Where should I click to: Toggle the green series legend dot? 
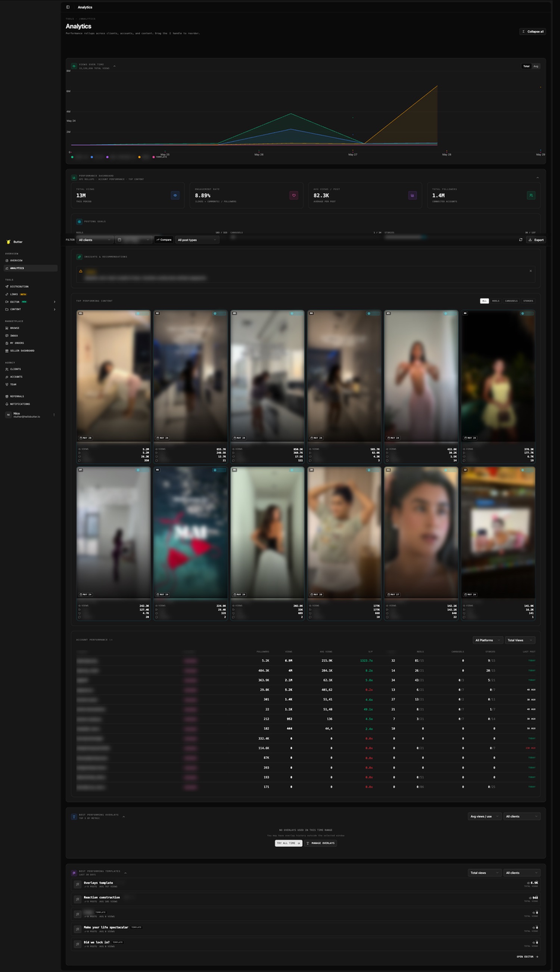click(x=72, y=157)
